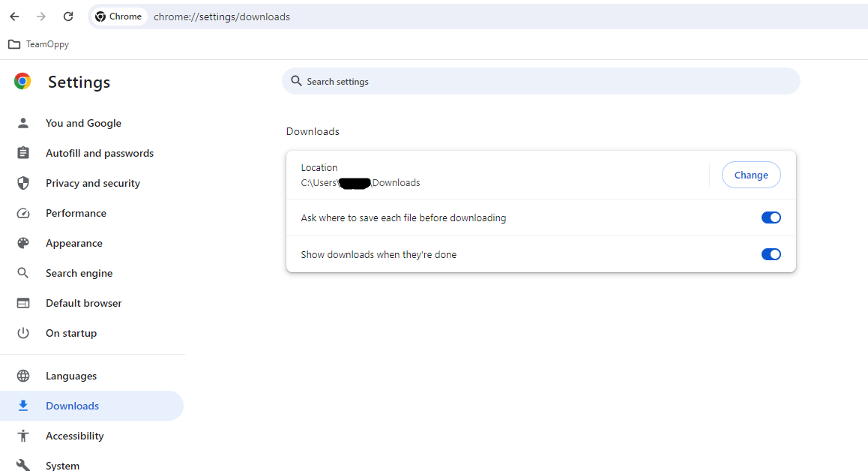Open System settings
This screenshot has width=868, height=471.
(x=62, y=465)
